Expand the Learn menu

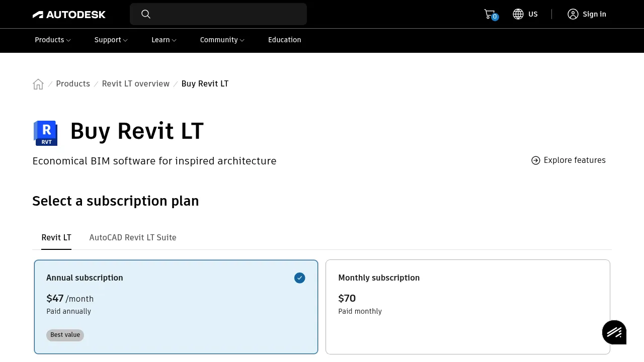click(164, 40)
